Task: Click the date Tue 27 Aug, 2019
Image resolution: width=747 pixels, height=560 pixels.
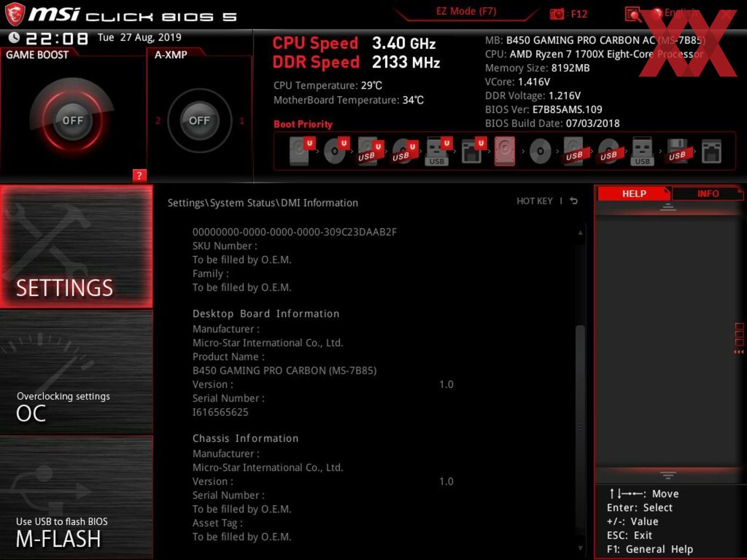Action: click(140, 37)
